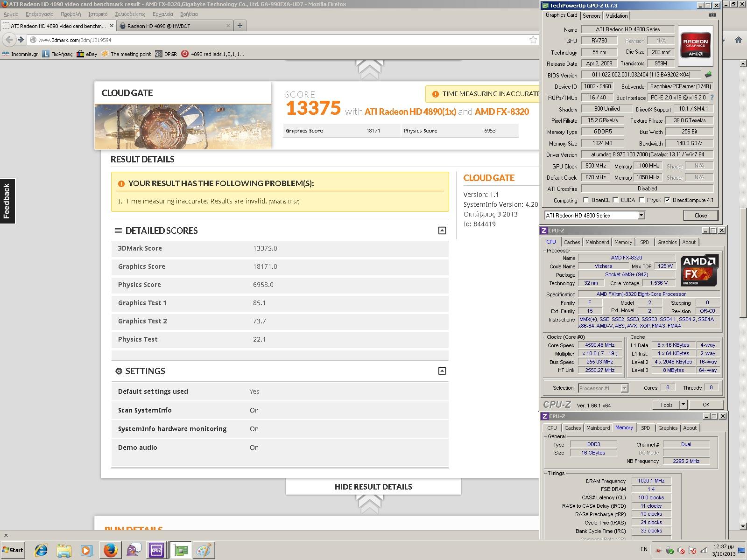Open the Σελιδοδείκτες menu in Firefox
747x560 pixels.
pos(130,14)
